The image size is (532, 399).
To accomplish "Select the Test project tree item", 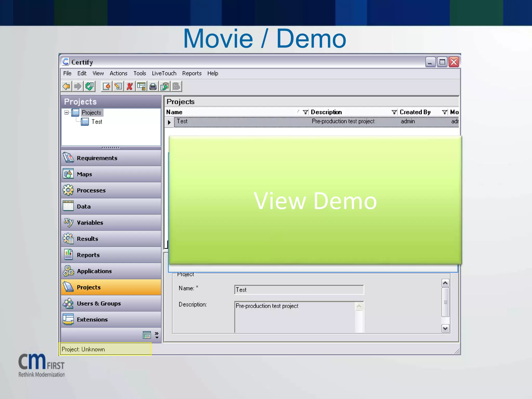I will [97, 122].
